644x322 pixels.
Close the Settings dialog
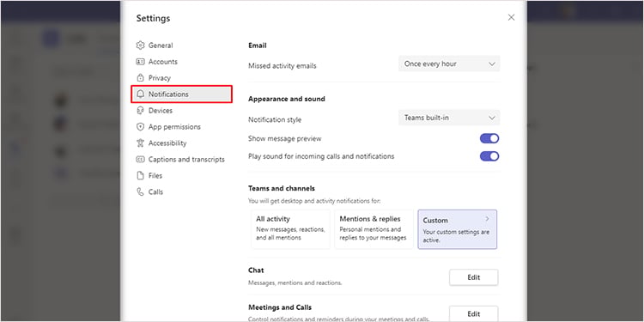pos(511,17)
